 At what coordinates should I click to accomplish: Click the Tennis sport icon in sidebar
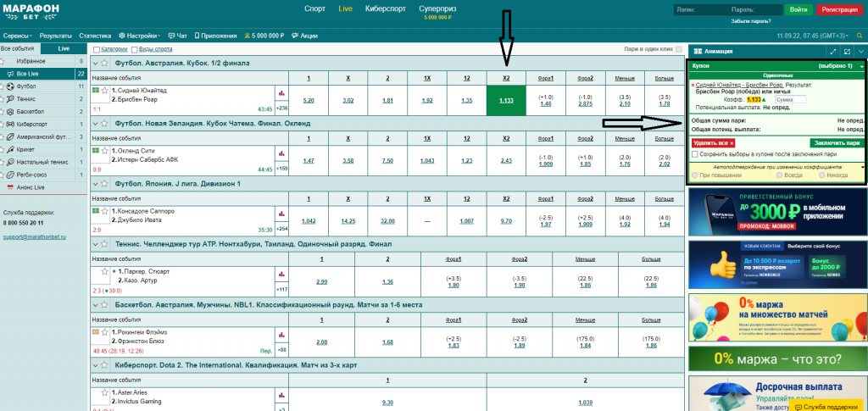(9, 98)
